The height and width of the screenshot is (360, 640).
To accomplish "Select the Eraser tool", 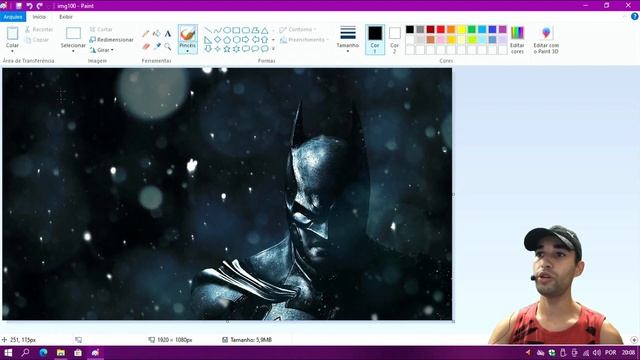I will (x=146, y=46).
